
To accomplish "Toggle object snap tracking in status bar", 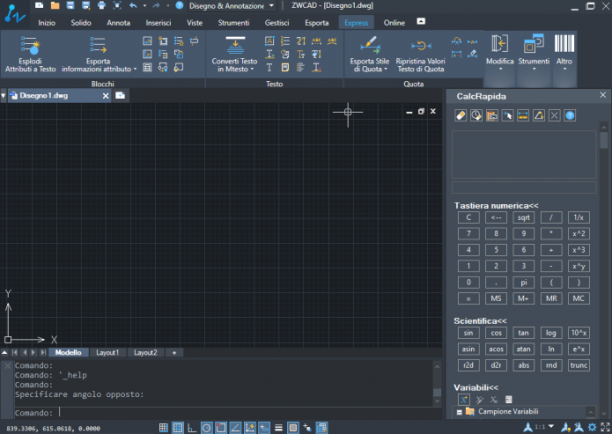I will [x=235, y=428].
